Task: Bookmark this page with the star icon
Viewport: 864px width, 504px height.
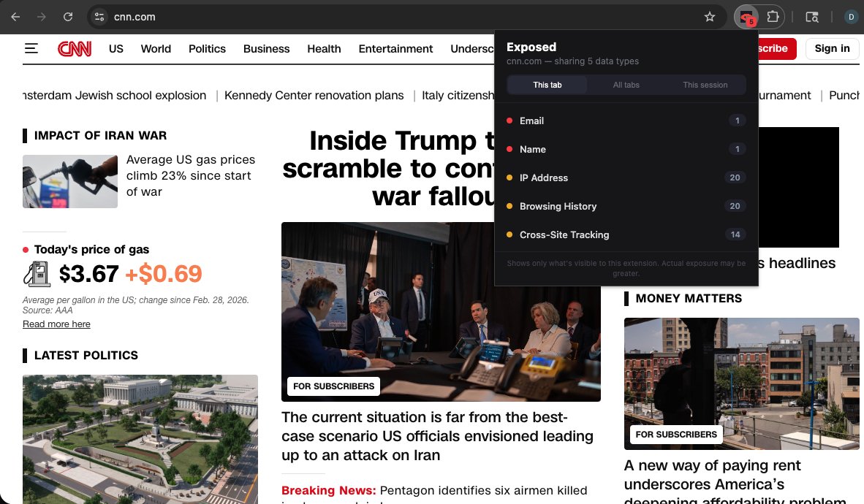Action: [x=710, y=17]
